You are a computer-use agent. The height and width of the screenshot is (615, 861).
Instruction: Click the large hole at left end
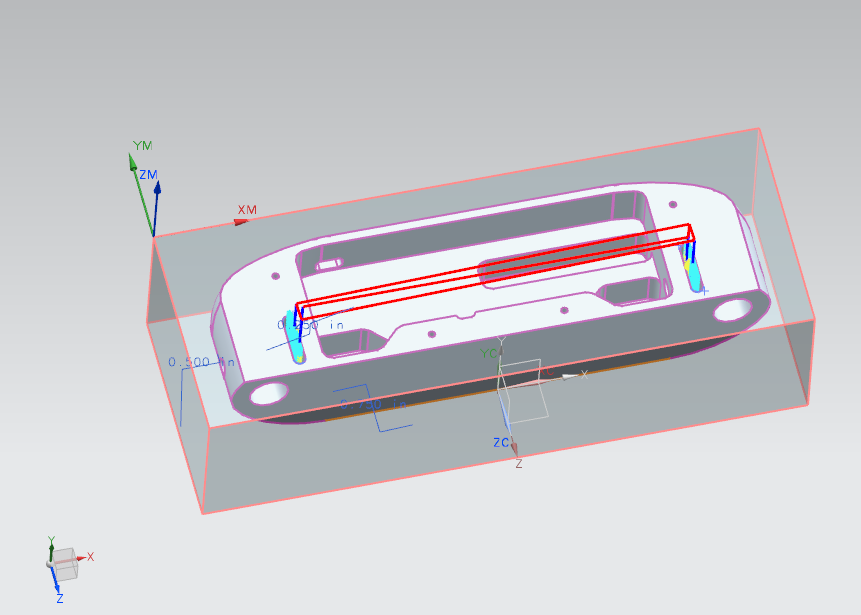pos(268,393)
